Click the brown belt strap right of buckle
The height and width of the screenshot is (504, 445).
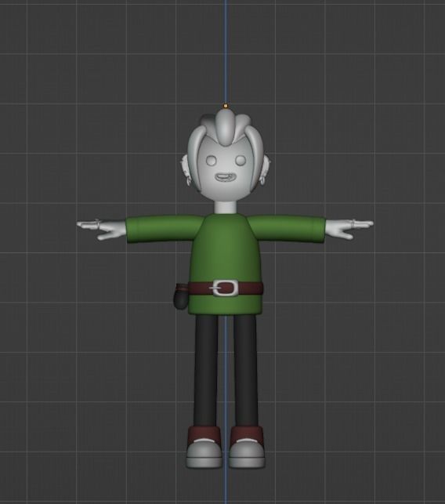[251, 288]
